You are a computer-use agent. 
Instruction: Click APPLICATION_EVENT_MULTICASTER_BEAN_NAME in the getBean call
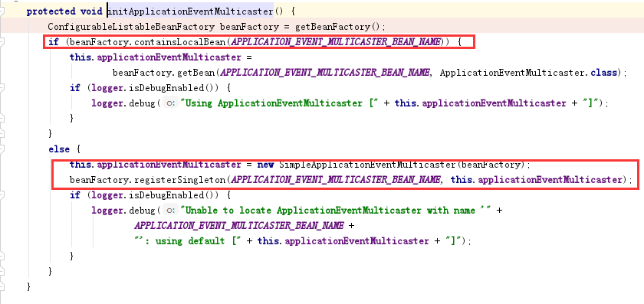click(x=325, y=73)
